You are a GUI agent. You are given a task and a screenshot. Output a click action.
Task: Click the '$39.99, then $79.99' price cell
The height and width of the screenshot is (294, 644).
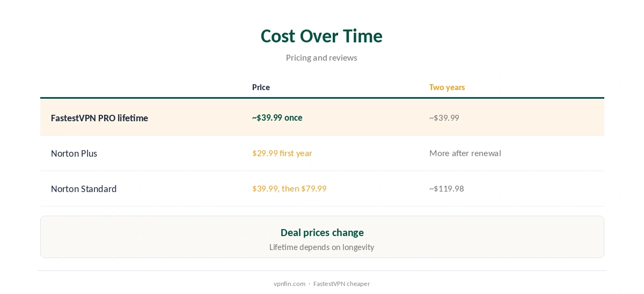[x=289, y=188]
